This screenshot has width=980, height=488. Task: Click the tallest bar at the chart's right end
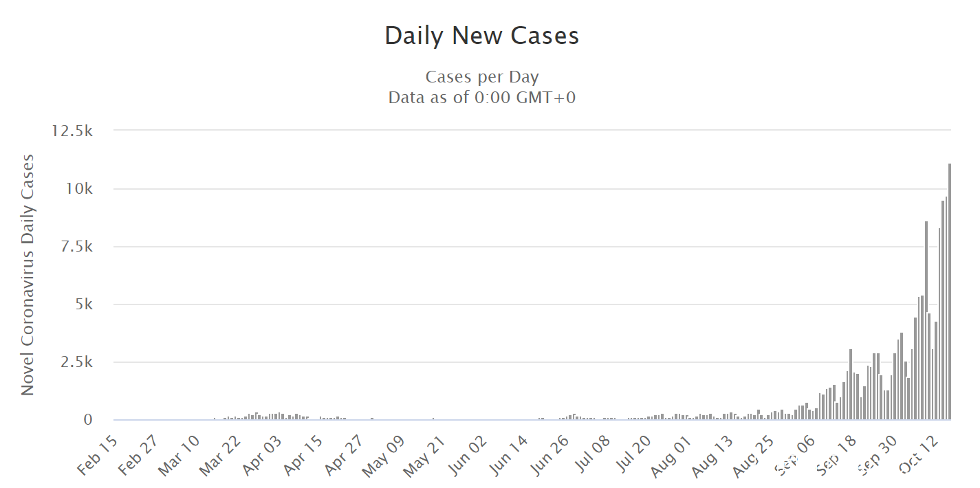tap(949, 291)
